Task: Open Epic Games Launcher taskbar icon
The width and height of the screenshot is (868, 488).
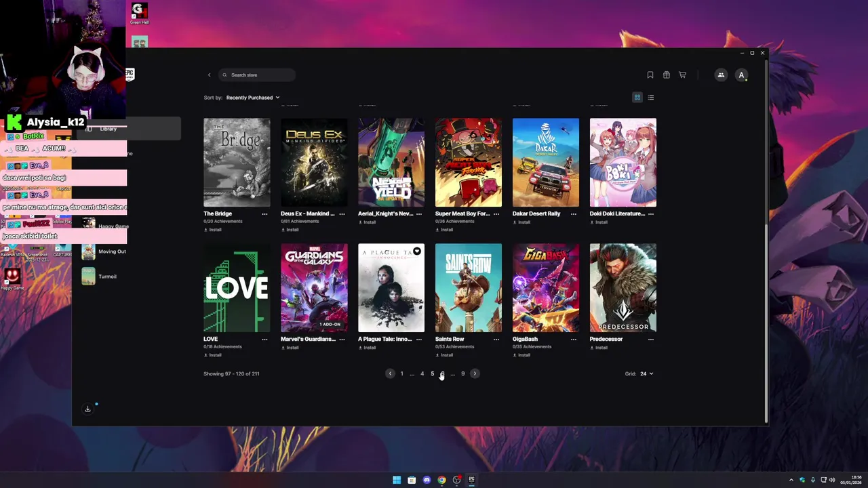Action: click(471, 480)
